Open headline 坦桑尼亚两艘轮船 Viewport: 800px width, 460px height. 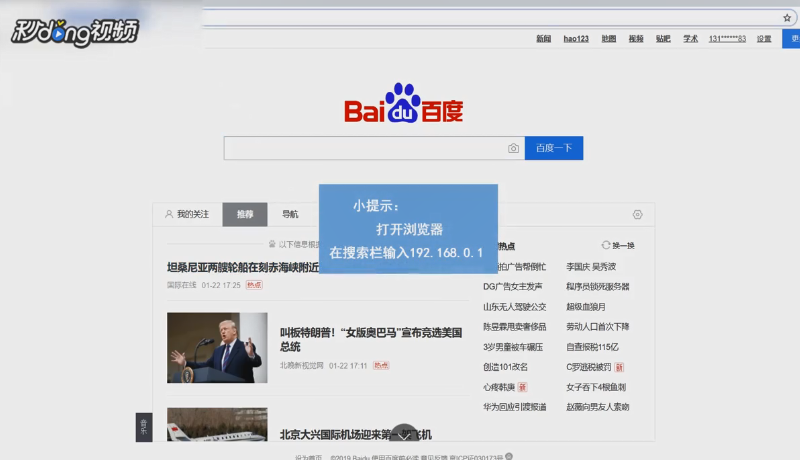pos(243,267)
